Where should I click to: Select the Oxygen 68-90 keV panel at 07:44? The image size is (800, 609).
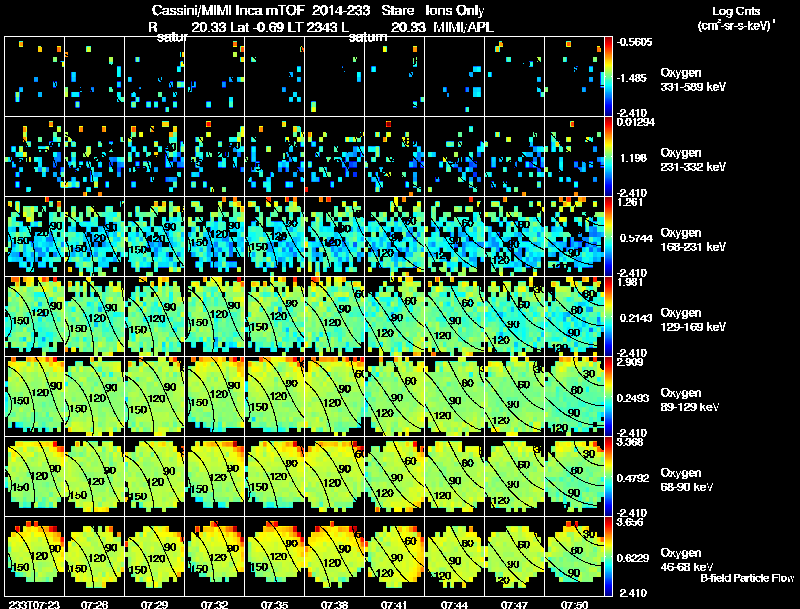pyautogui.click(x=455, y=476)
